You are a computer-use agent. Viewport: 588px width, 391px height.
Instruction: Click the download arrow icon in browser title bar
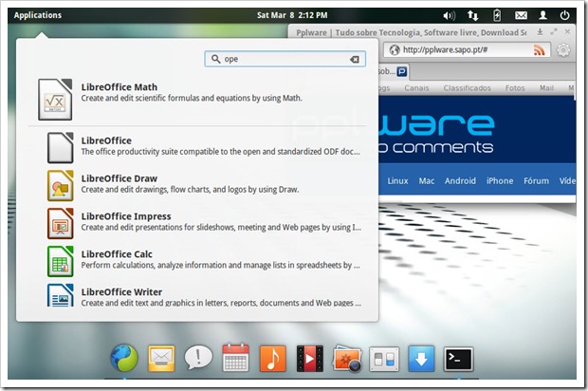[540, 32]
